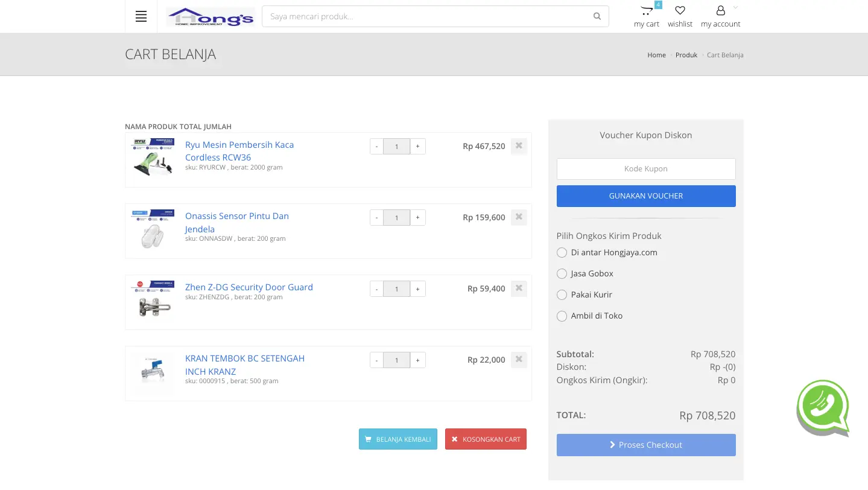
Task: Select the Ambil di Toko option
Action: click(x=562, y=316)
